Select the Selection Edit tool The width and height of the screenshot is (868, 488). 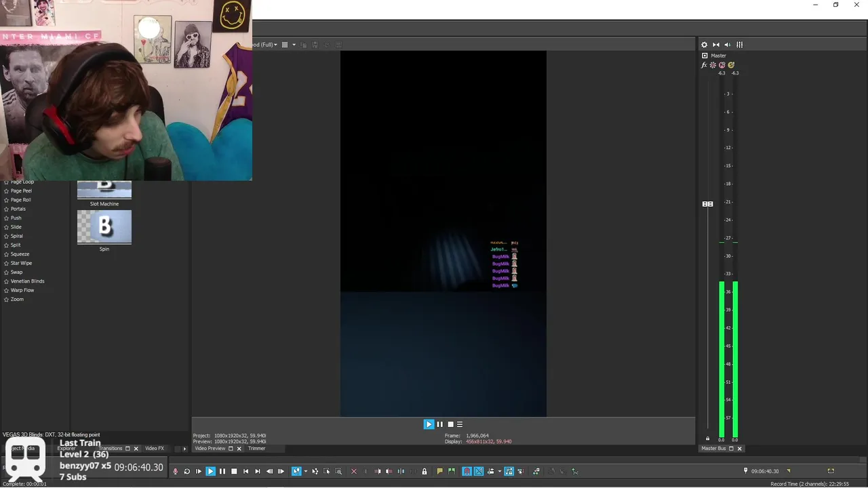coord(326,471)
